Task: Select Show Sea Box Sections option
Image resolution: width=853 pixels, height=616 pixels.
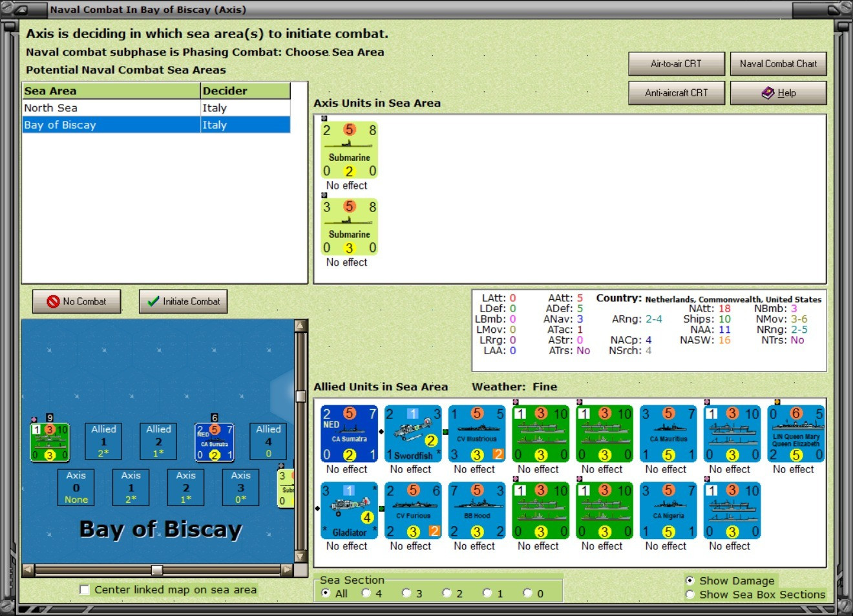Action: pyautogui.click(x=690, y=594)
